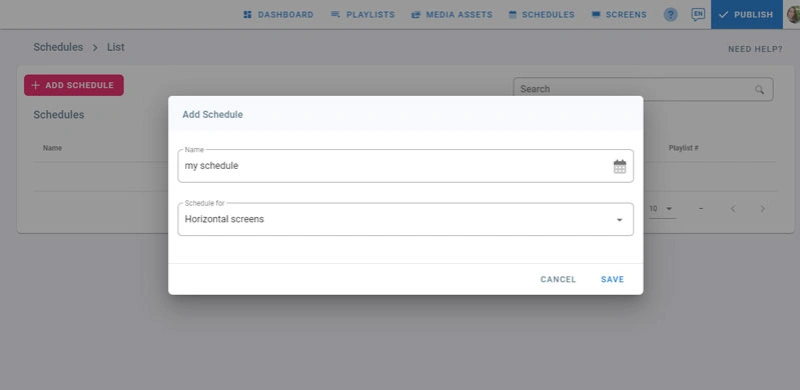Click the search magnifier icon
Viewport: 800px width, 390px height.
point(759,89)
